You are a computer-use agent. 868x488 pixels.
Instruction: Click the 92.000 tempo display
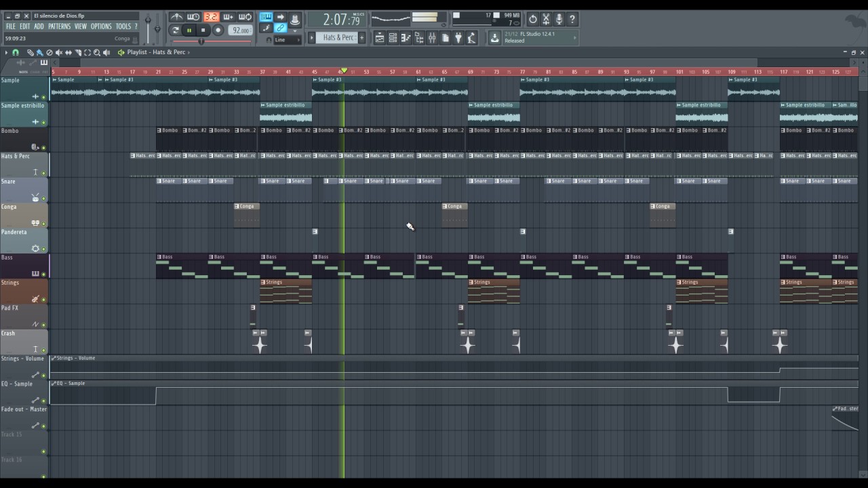click(x=241, y=30)
